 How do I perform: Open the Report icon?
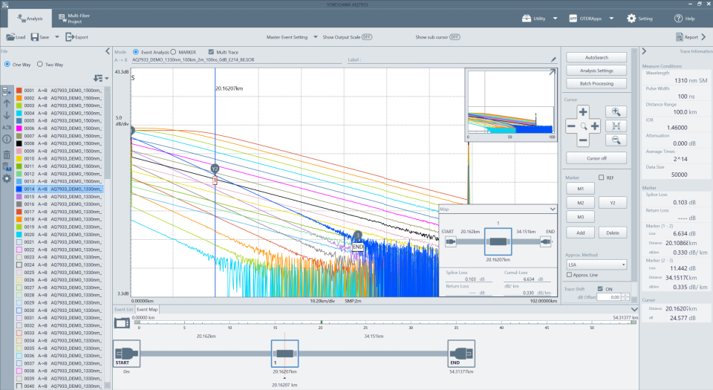[x=679, y=37]
